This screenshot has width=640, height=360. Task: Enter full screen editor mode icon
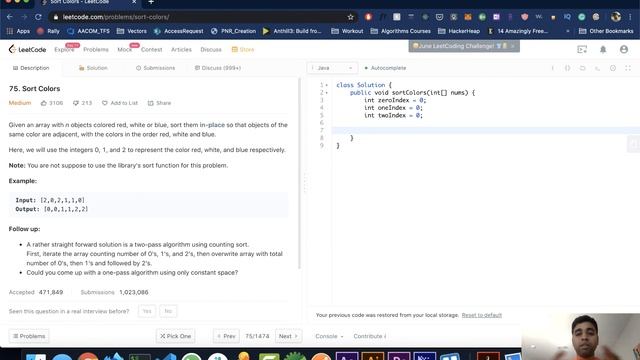(628, 68)
